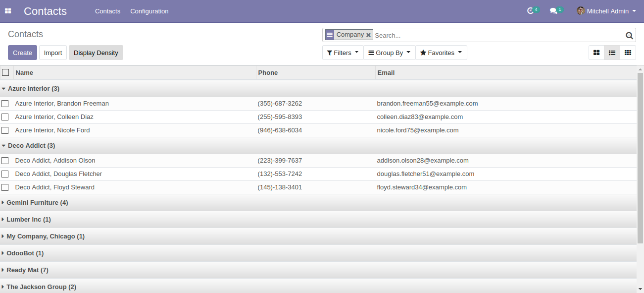Switch to the grid view icon
Image resolution: width=644 pixels, height=293 pixels.
[x=628, y=53]
